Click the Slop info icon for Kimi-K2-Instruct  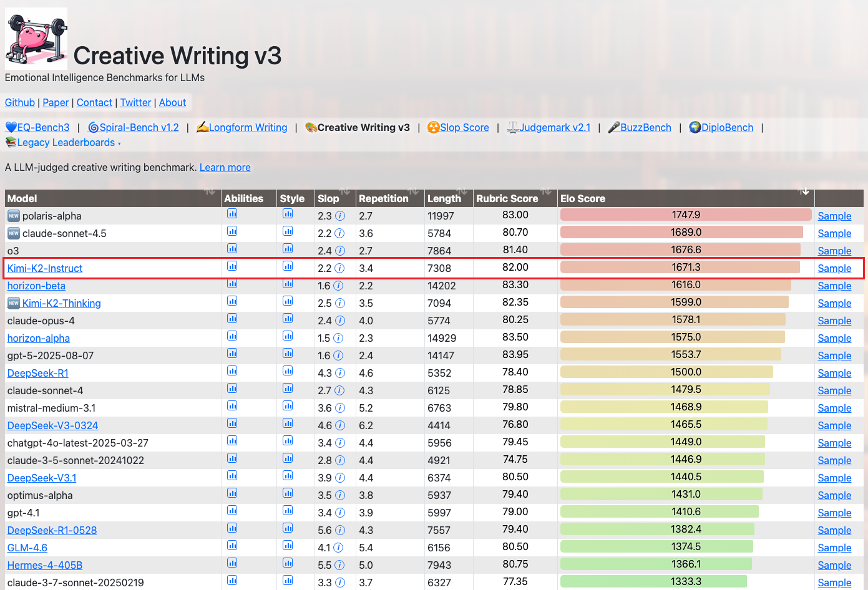339,268
